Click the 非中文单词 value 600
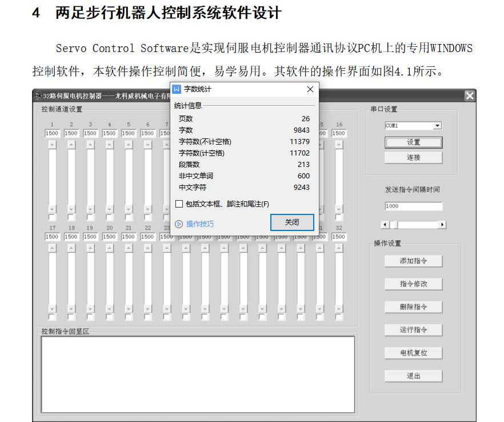Screen dimensions: 504x422 point(304,176)
